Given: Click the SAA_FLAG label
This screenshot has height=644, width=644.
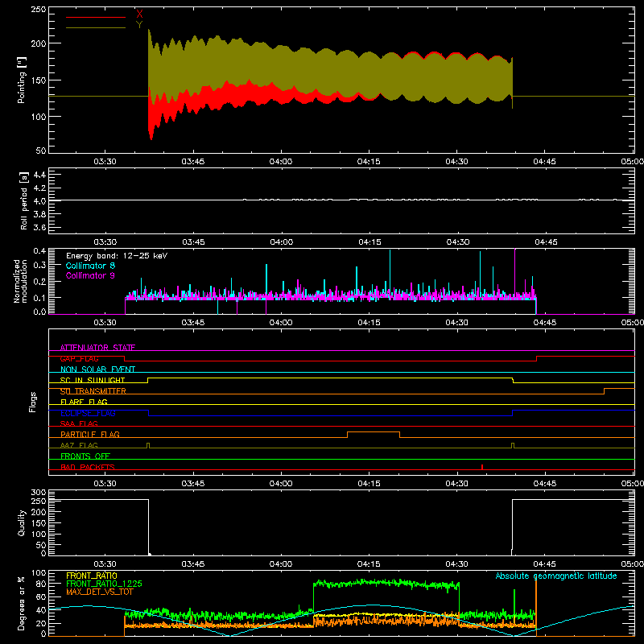Looking at the screenshot, I should [79, 423].
